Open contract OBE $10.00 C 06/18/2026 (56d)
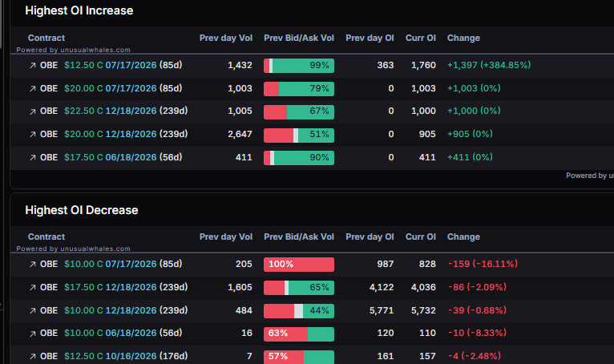 coord(111,333)
